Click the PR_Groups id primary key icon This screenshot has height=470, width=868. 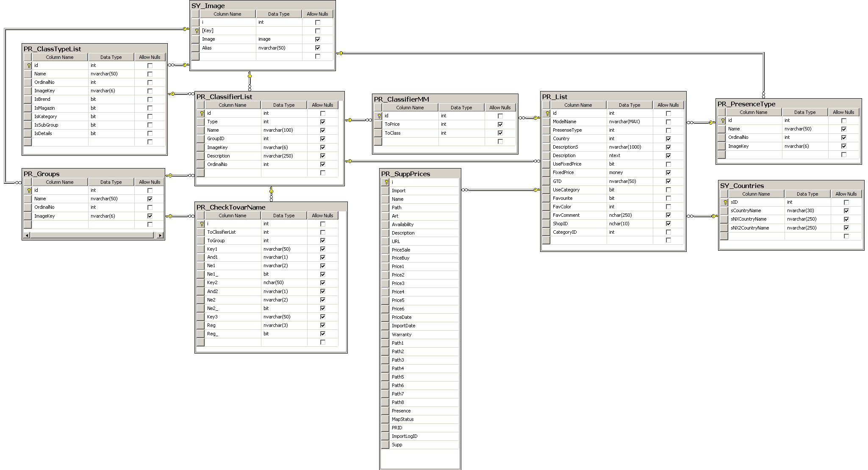pyautogui.click(x=29, y=191)
